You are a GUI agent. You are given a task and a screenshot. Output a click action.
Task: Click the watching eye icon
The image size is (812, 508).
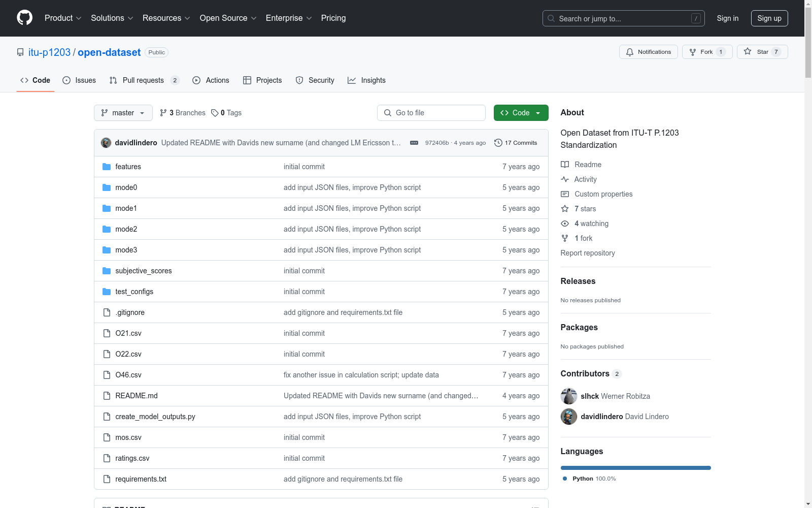(x=565, y=224)
